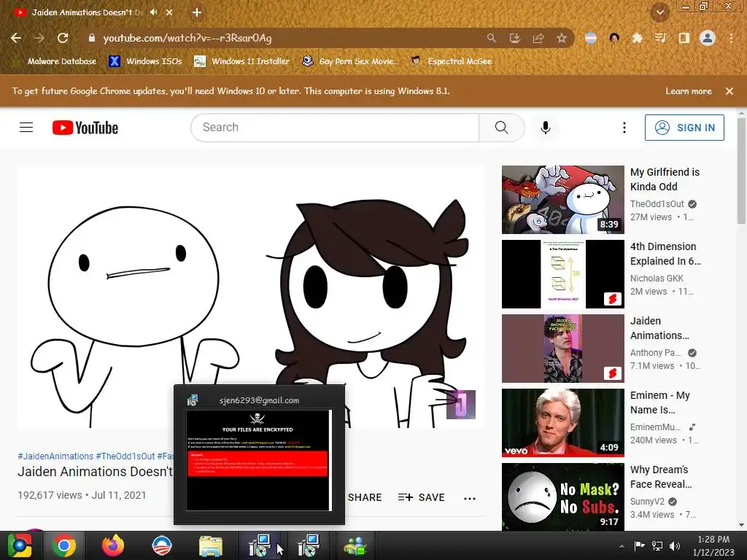Viewport: 747px width, 560px height.
Task: Reload the YouTube page
Action: point(63,38)
